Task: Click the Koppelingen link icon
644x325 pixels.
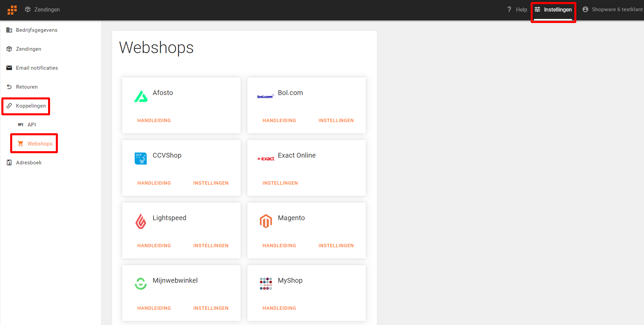Action: [9, 106]
